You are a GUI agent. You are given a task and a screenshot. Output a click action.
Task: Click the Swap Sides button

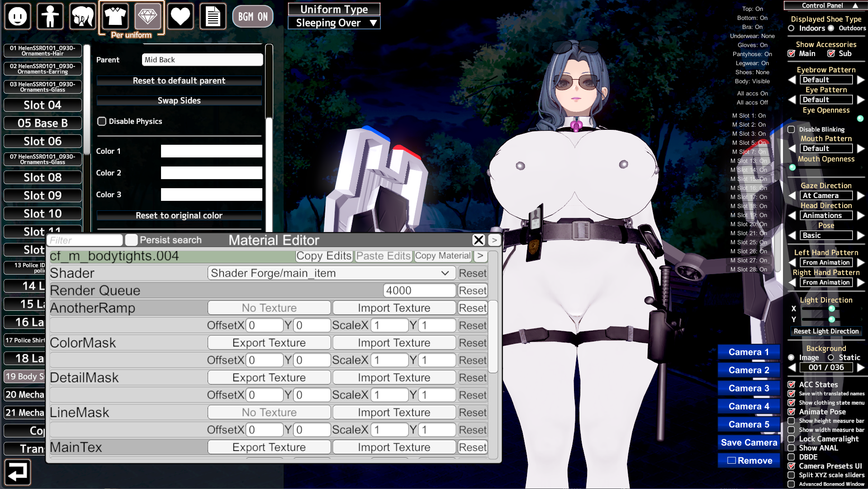coord(179,100)
